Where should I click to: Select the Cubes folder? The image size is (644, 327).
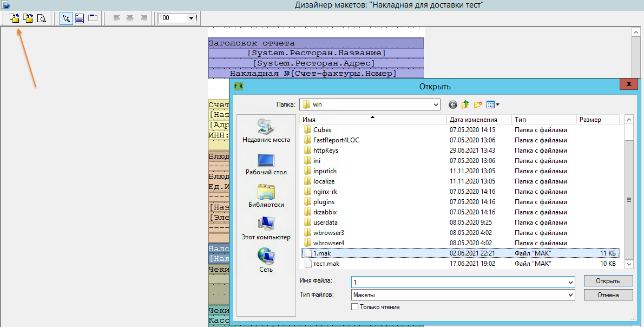(x=322, y=130)
